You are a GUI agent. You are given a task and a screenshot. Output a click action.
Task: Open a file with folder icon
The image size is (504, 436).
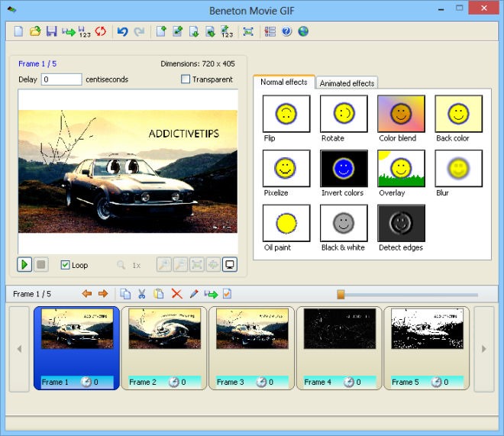coord(35,31)
